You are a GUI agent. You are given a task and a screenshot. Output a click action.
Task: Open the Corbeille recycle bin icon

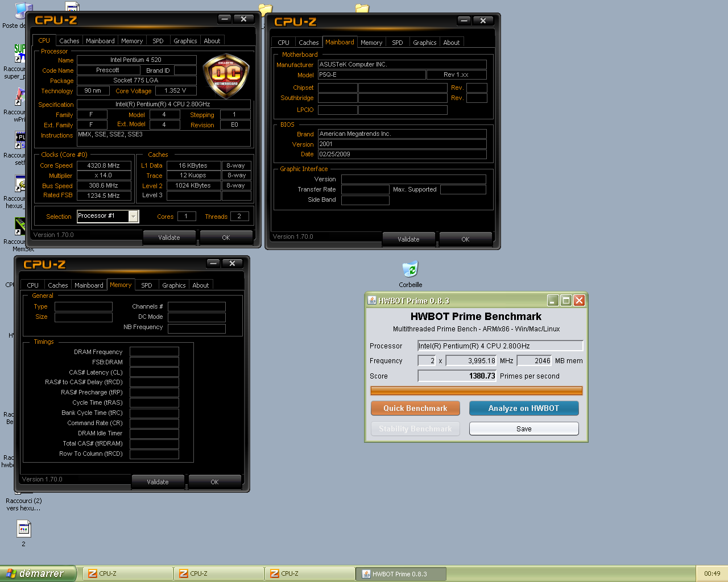[410, 269]
